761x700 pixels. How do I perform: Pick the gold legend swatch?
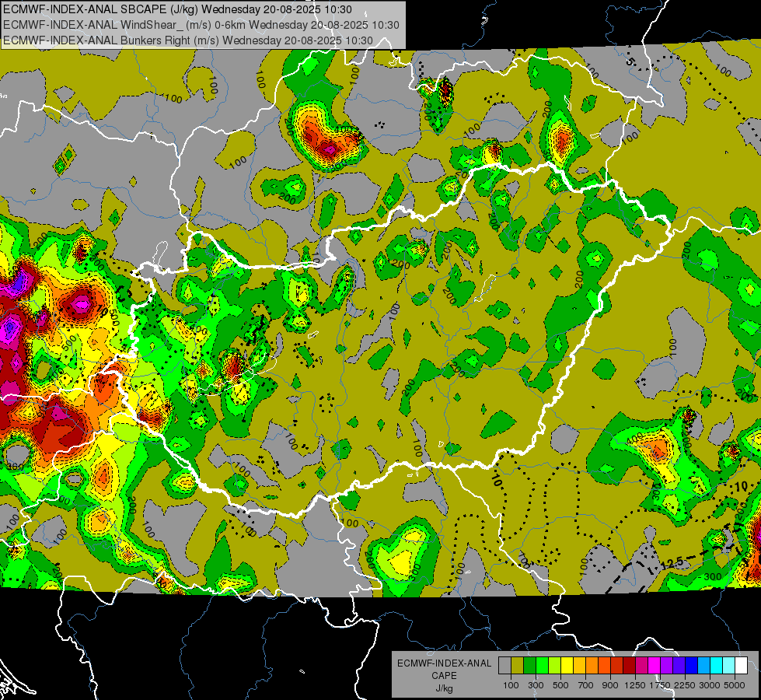(x=579, y=665)
